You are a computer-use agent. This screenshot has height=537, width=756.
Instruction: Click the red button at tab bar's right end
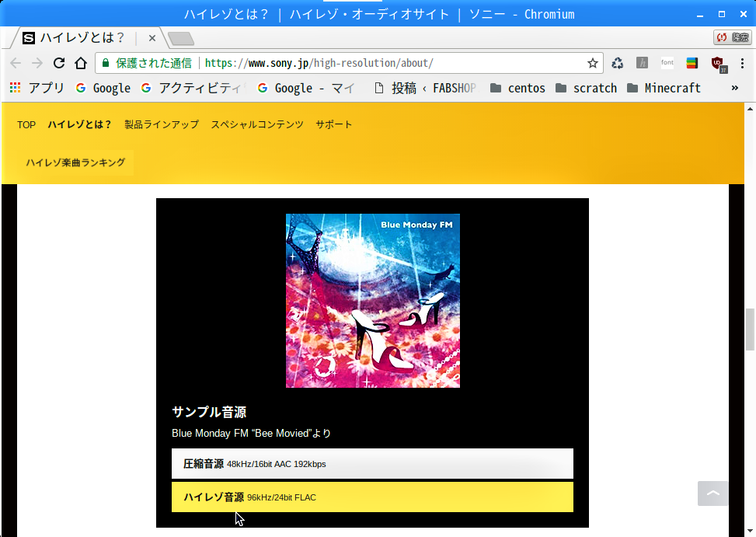coord(733,37)
